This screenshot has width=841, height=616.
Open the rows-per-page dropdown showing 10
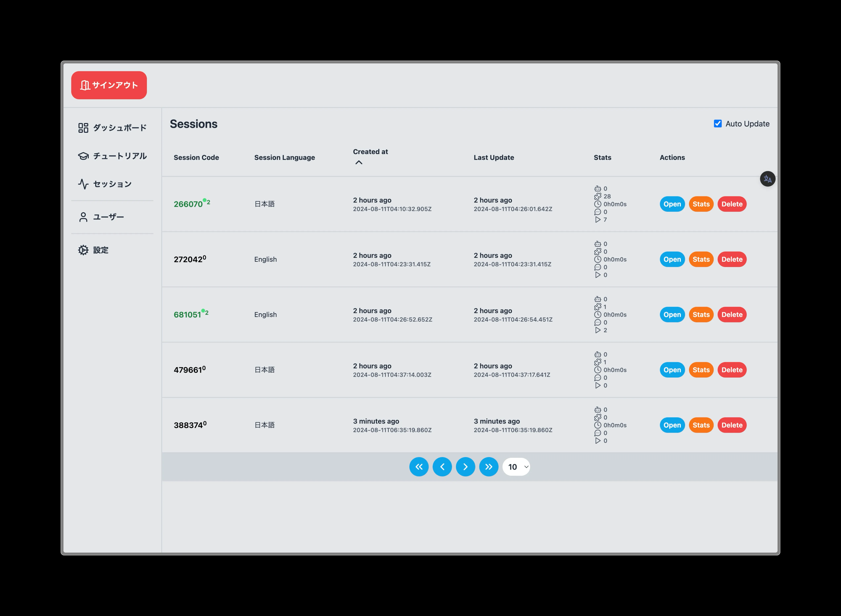tap(516, 467)
